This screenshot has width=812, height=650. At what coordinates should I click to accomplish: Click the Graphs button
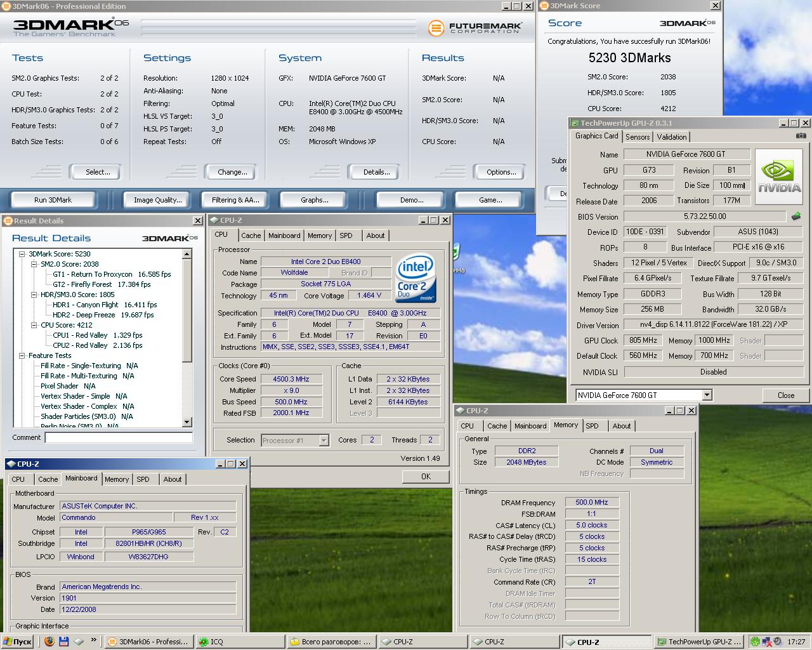pyautogui.click(x=315, y=200)
